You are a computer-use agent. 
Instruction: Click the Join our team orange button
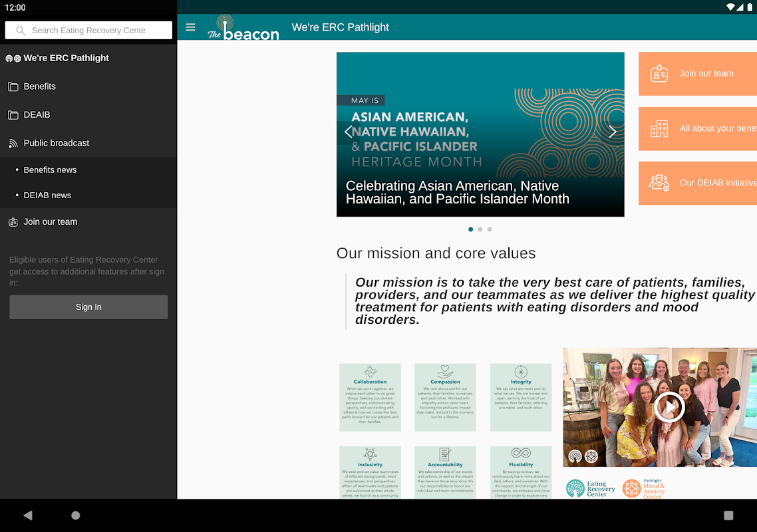(x=698, y=74)
